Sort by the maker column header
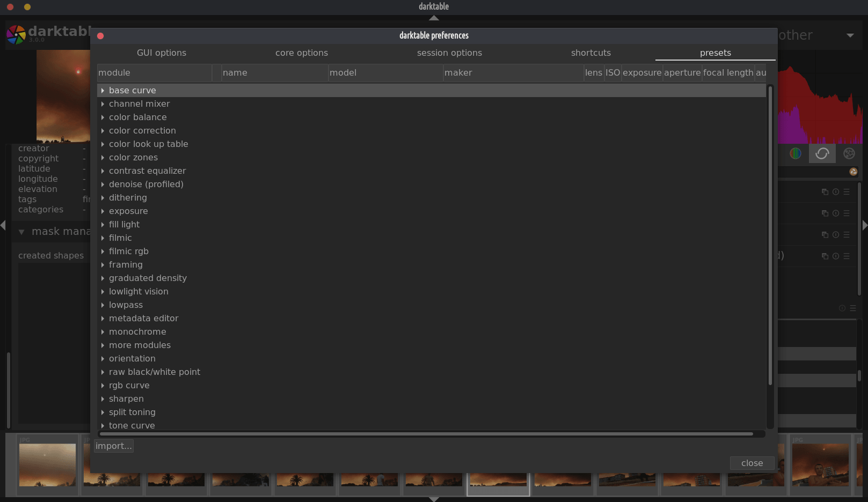Image resolution: width=868 pixels, height=502 pixels. click(x=513, y=73)
